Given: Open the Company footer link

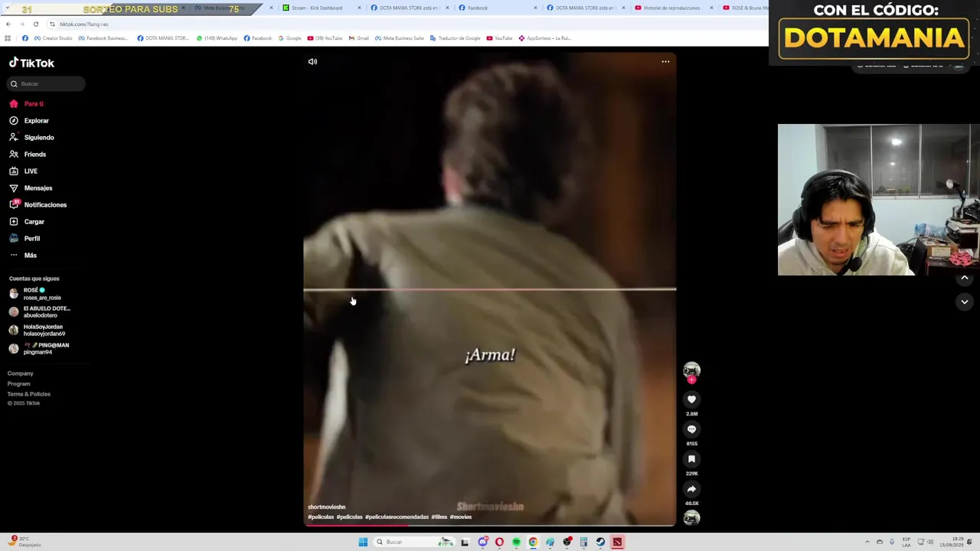Looking at the screenshot, I should point(20,373).
